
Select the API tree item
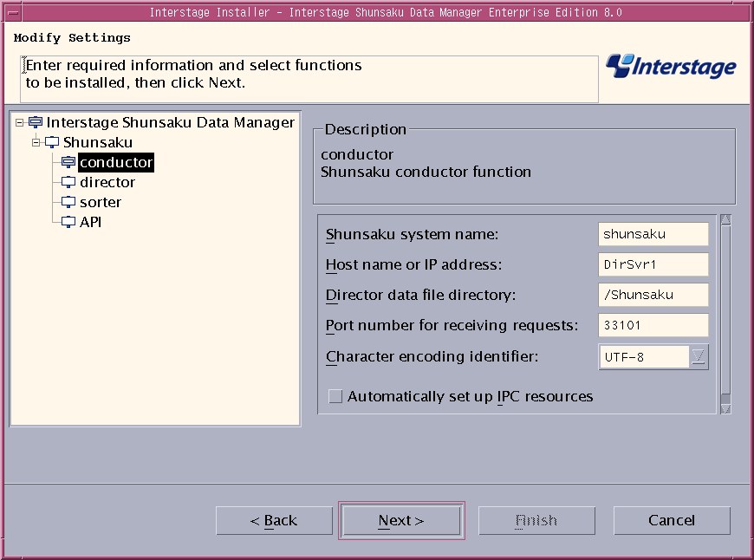coord(90,222)
